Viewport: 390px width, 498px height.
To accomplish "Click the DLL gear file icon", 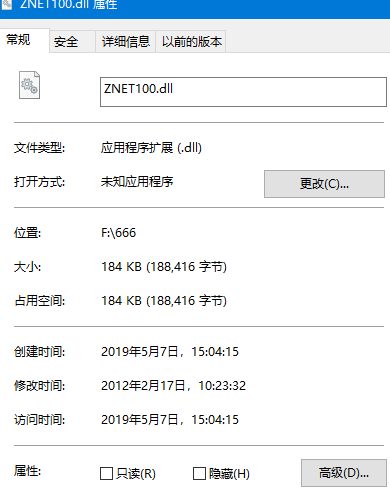I will coord(29,85).
